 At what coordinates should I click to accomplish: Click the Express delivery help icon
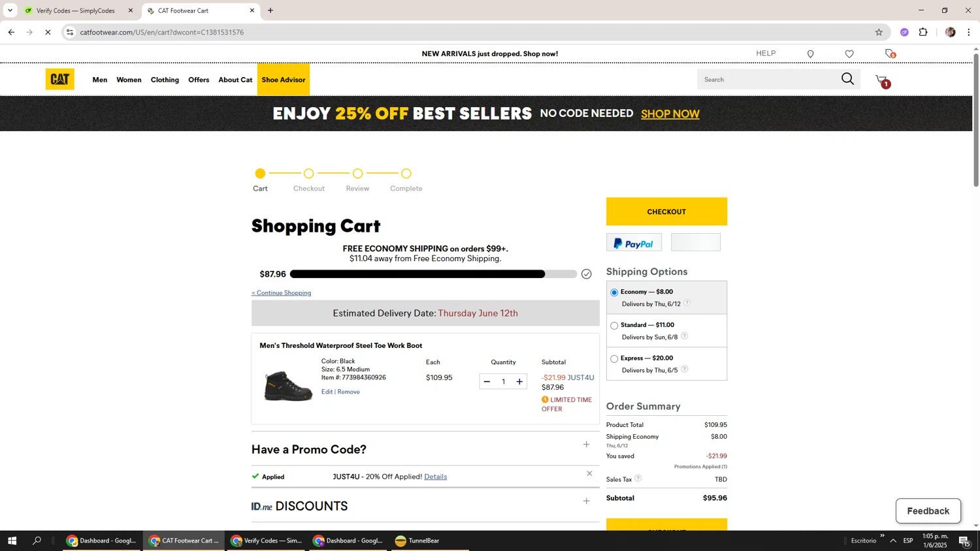684,369
